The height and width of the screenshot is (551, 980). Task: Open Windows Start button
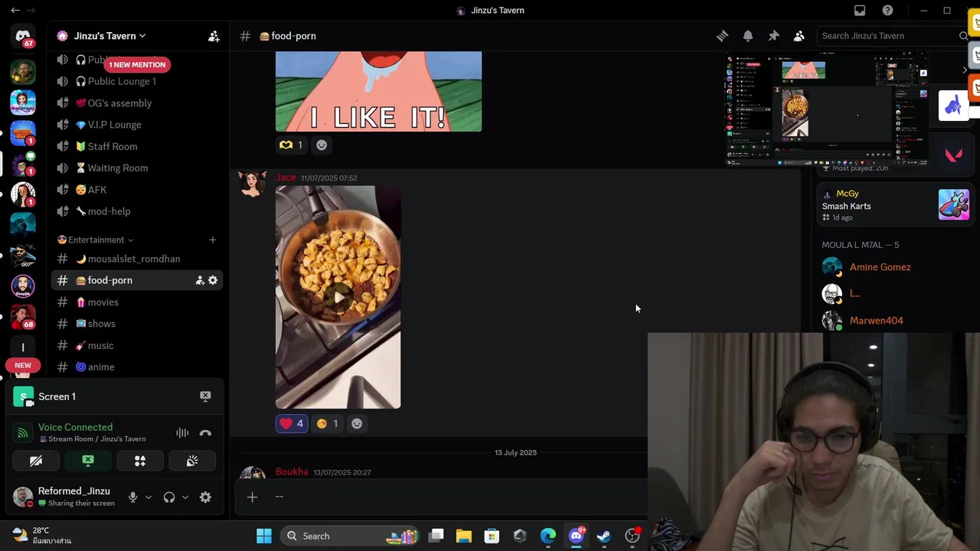pos(264,536)
